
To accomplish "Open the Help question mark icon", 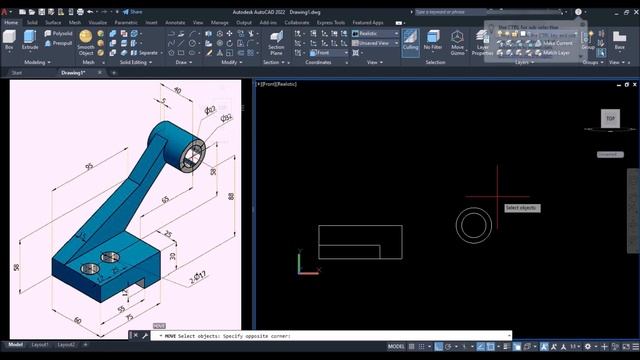I will coord(578,12).
